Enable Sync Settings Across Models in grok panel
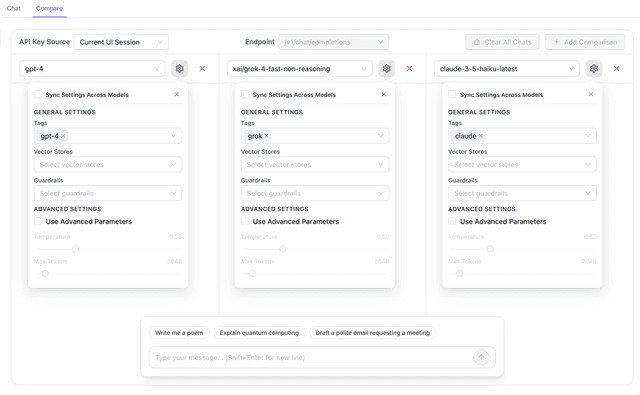Image resolution: width=640 pixels, height=395 pixels. (x=245, y=94)
